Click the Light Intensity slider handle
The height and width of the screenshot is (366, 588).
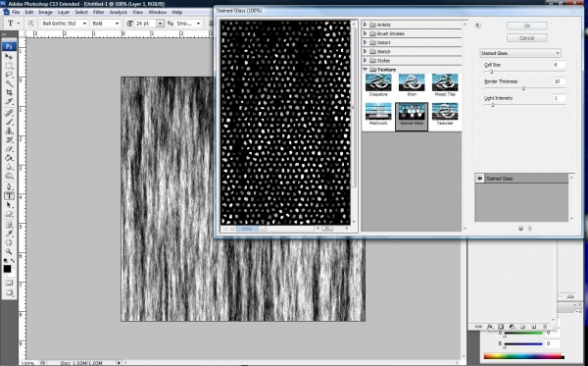coord(493,105)
